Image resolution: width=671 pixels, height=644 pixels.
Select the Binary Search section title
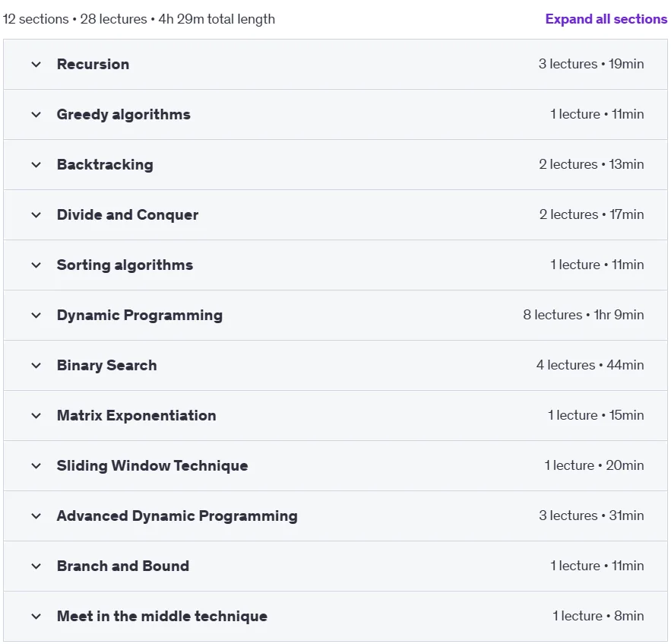tap(106, 366)
